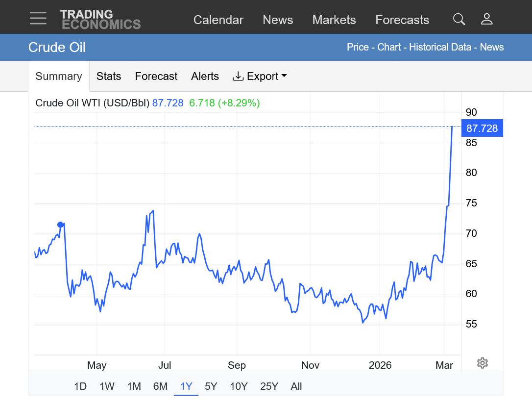Set chart range to 1D
The width and height of the screenshot is (532, 406).
(x=80, y=386)
